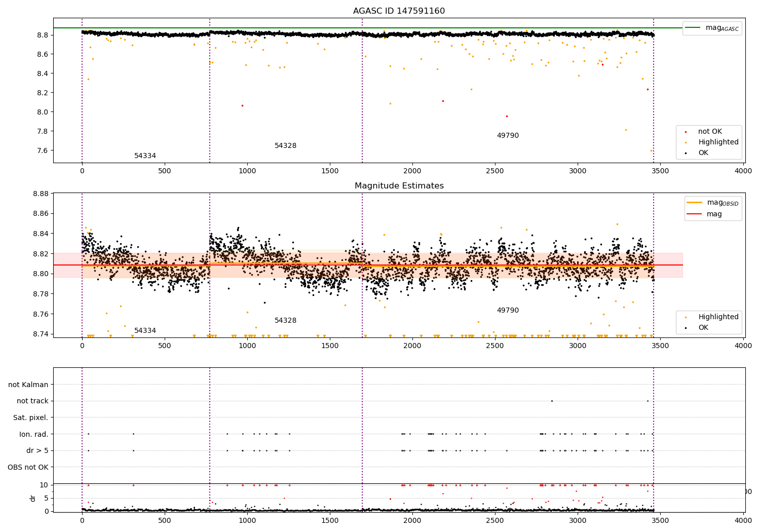
Task: Click the 'not Kalman' axis label
Action: click(28, 385)
